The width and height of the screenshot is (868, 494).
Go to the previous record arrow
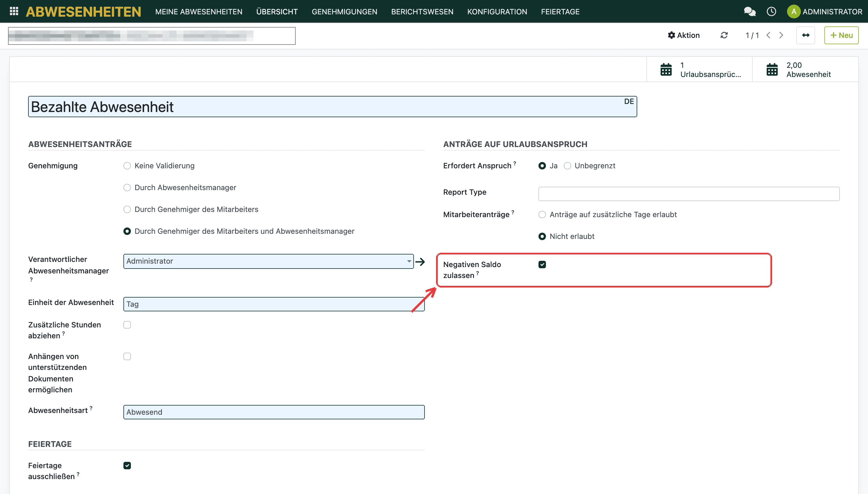click(x=769, y=35)
